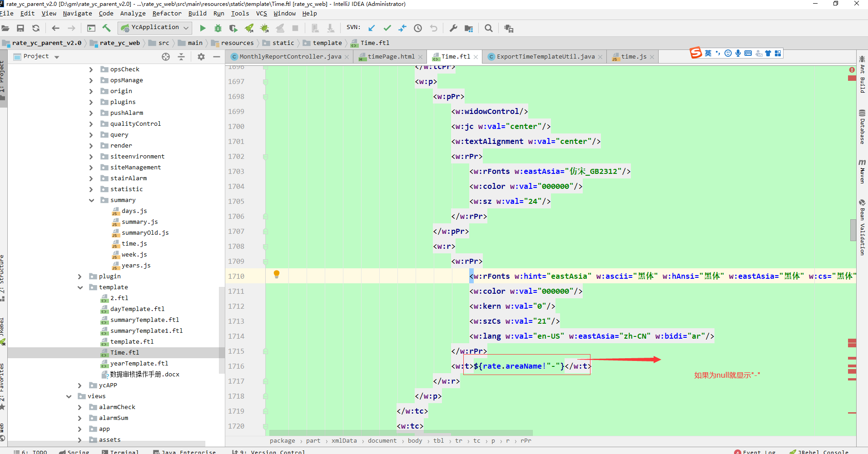868x454 pixels.
Task: Open the Version Control tool window
Action: 269,452
